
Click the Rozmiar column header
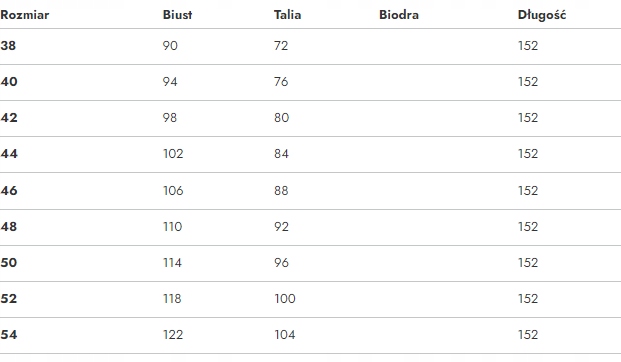(25, 15)
